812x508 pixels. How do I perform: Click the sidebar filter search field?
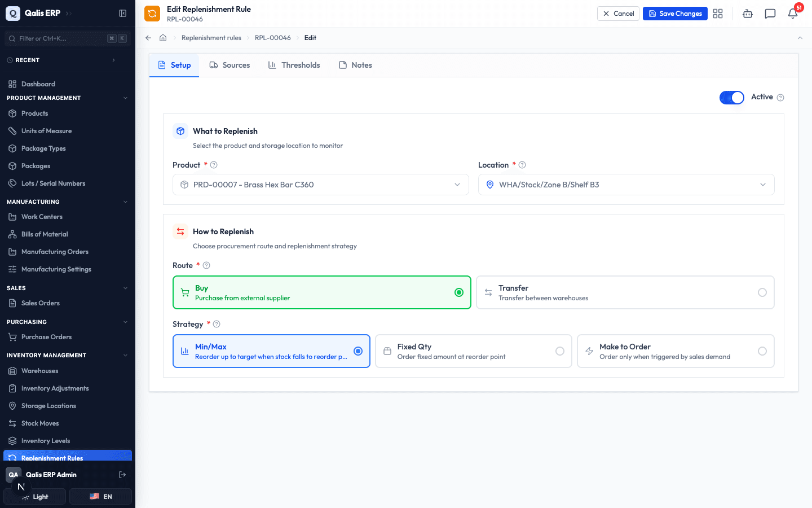pos(68,38)
